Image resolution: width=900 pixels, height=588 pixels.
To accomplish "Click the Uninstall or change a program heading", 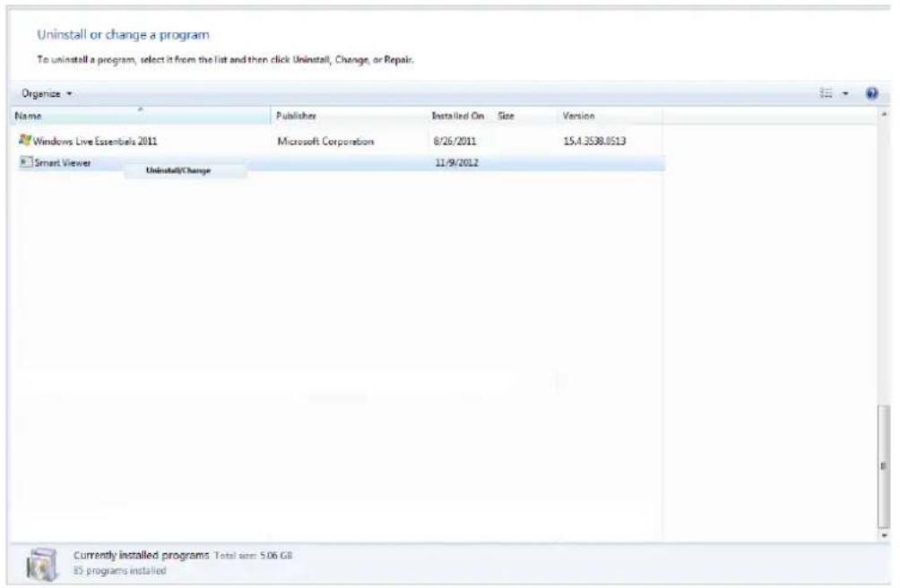I will (123, 35).
